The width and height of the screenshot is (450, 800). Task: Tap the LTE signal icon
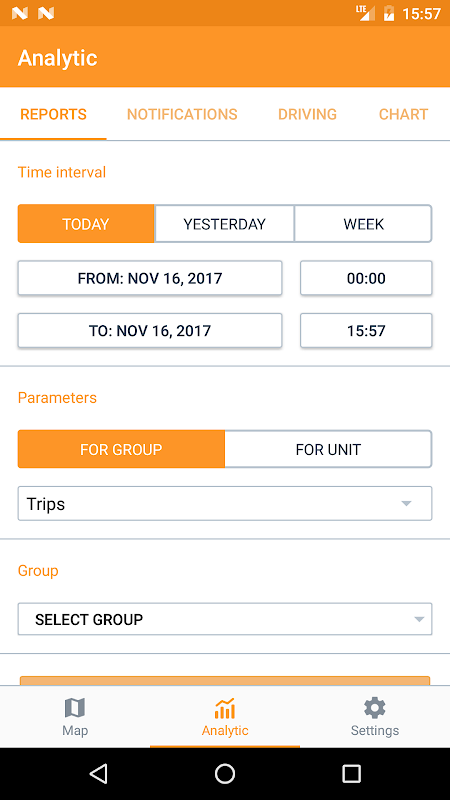365,13
